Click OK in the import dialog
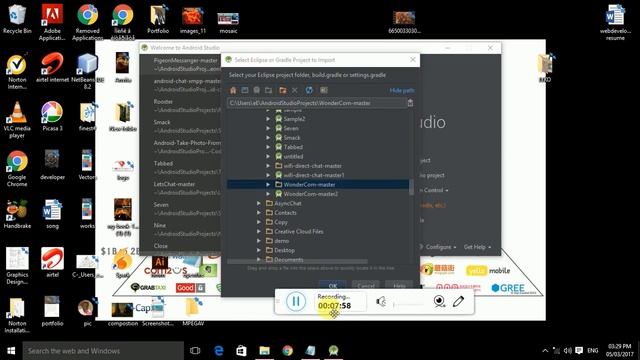This screenshot has width=640, height=360. coord(333,285)
